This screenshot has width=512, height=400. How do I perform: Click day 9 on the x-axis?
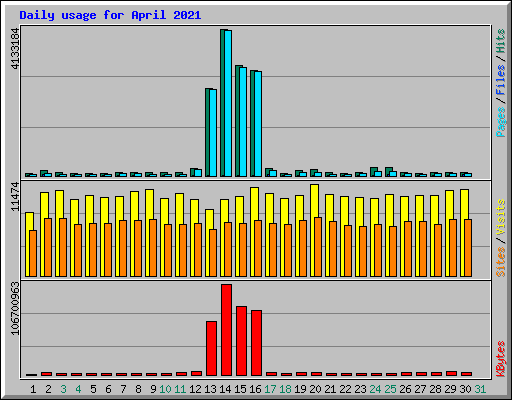pos(153,389)
